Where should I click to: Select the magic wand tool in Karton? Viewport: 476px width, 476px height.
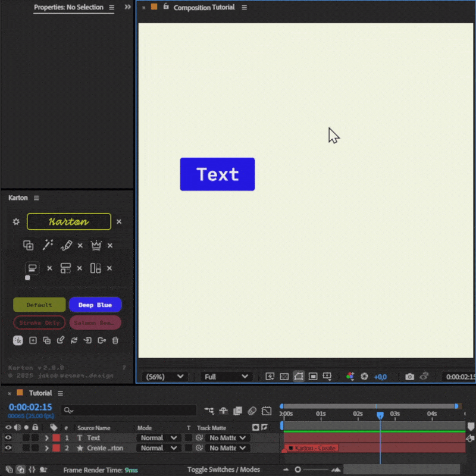tap(48, 245)
